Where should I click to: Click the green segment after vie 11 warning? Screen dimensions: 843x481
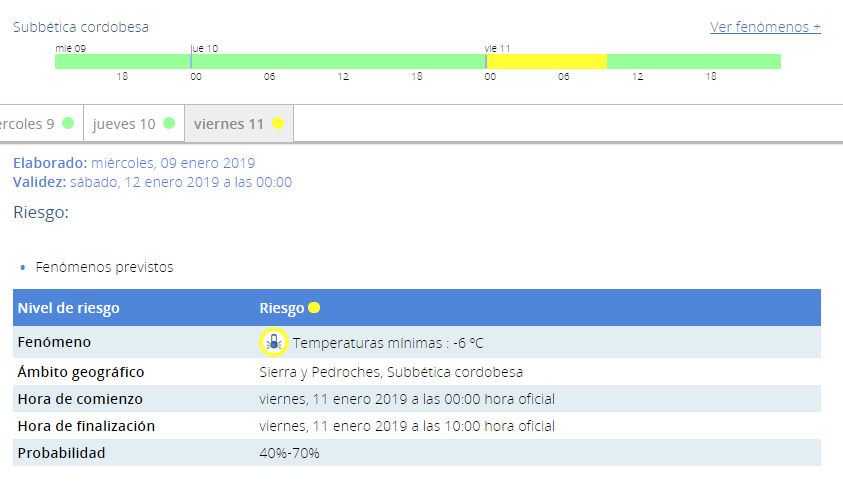click(694, 61)
